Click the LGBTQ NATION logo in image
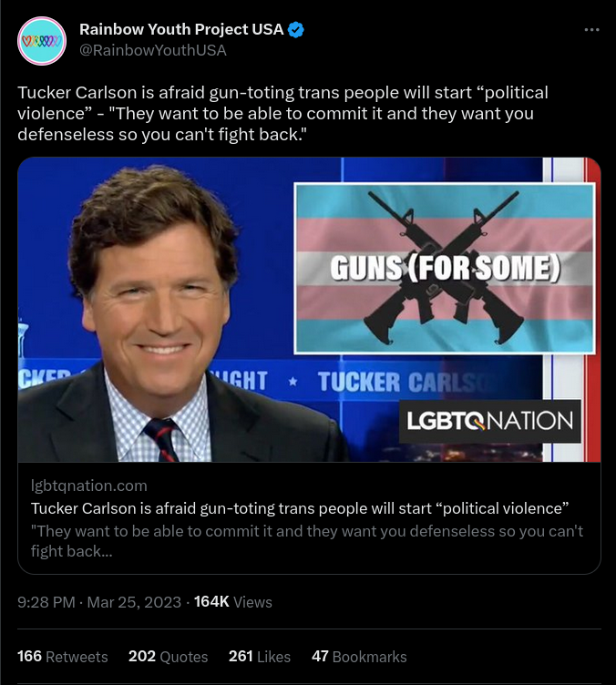 (489, 421)
